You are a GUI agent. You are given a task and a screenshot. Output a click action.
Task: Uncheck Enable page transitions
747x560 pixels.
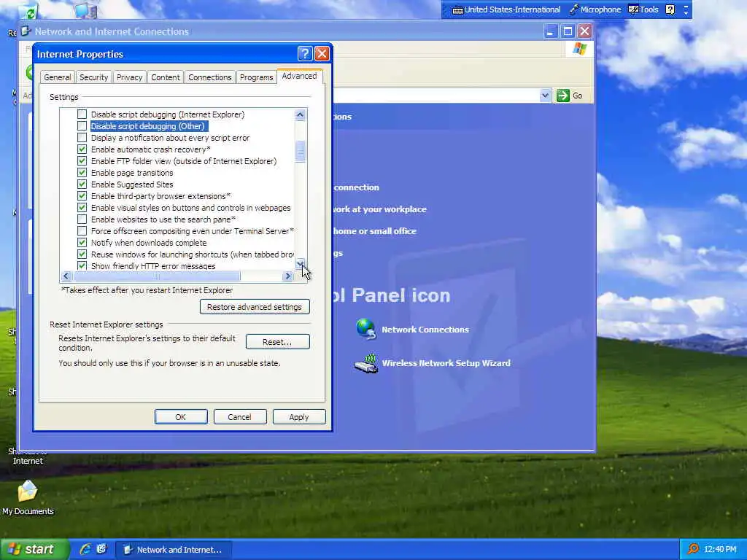click(82, 172)
